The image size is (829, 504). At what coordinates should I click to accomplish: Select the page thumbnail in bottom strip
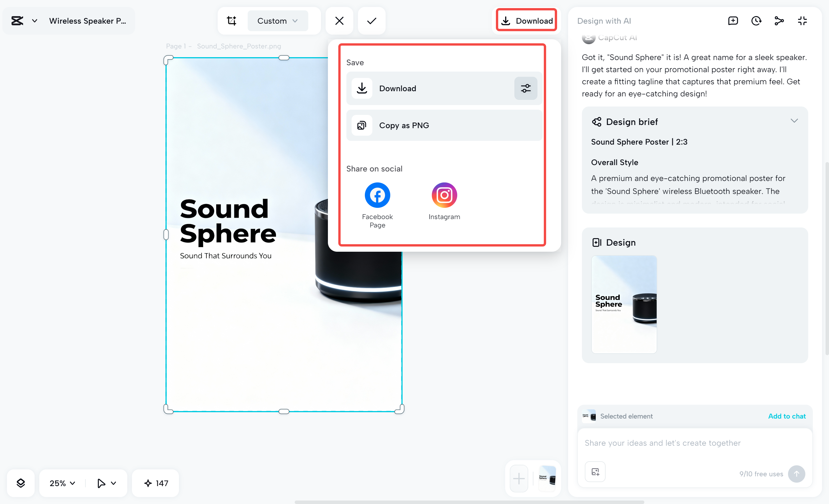click(547, 479)
